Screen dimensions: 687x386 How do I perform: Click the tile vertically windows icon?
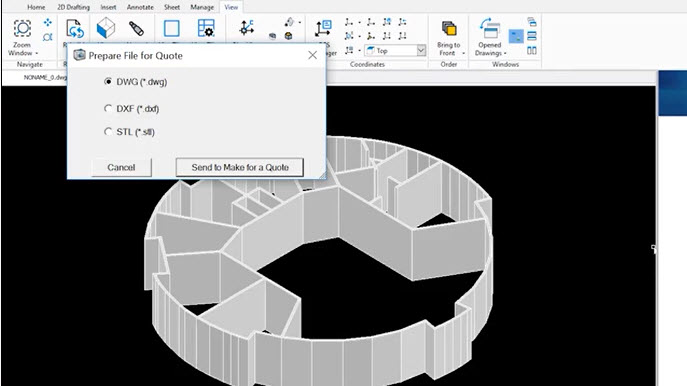tap(531, 50)
